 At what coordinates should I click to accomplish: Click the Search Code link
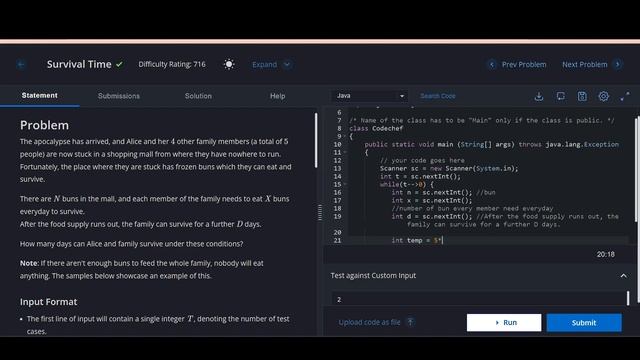tap(438, 96)
